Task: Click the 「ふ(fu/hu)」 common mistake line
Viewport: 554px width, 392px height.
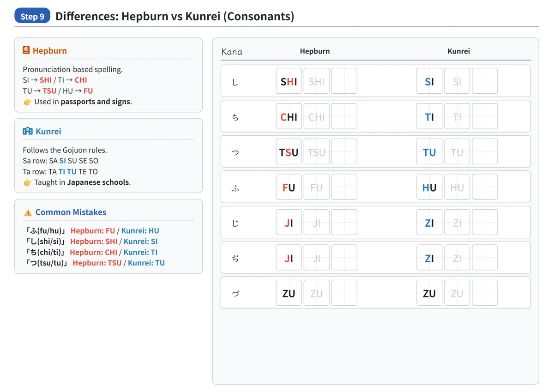Action: click(x=92, y=231)
